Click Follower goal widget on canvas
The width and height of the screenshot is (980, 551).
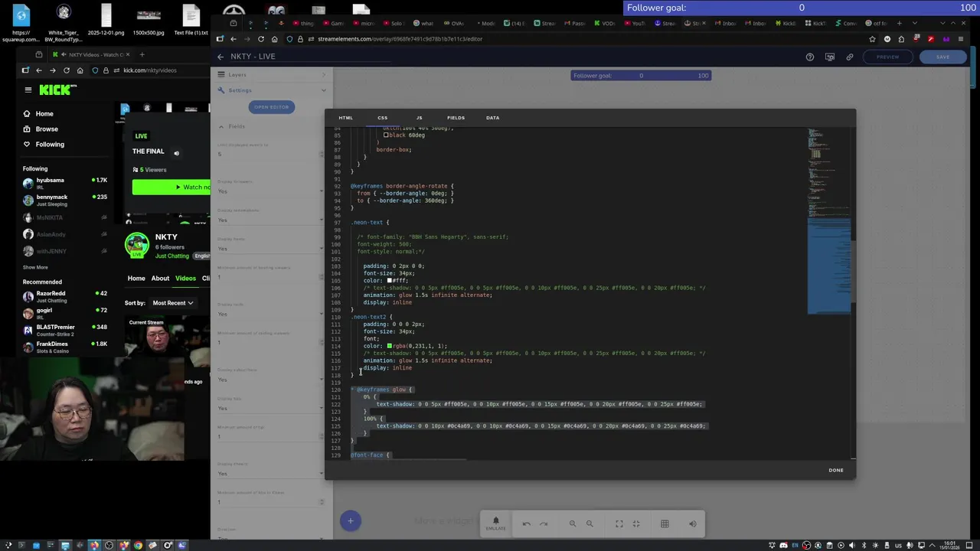pos(641,75)
